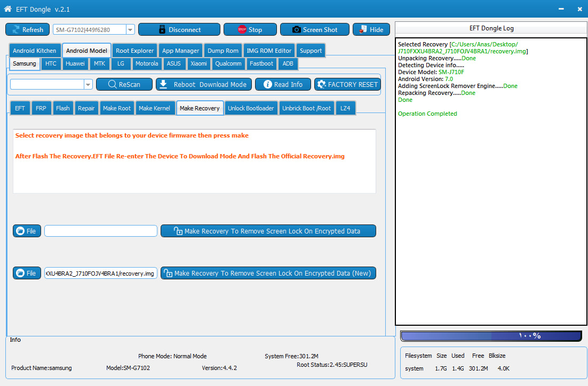Open the device SM-G7102 dropdown arrow
This screenshot has width=588, height=386.
click(130, 30)
